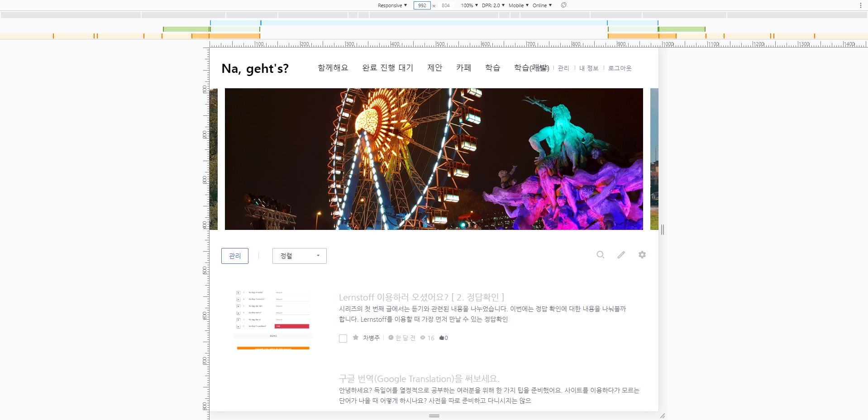Open the Online throttling dropdown
This screenshot has height=420, width=868.
[x=542, y=5]
